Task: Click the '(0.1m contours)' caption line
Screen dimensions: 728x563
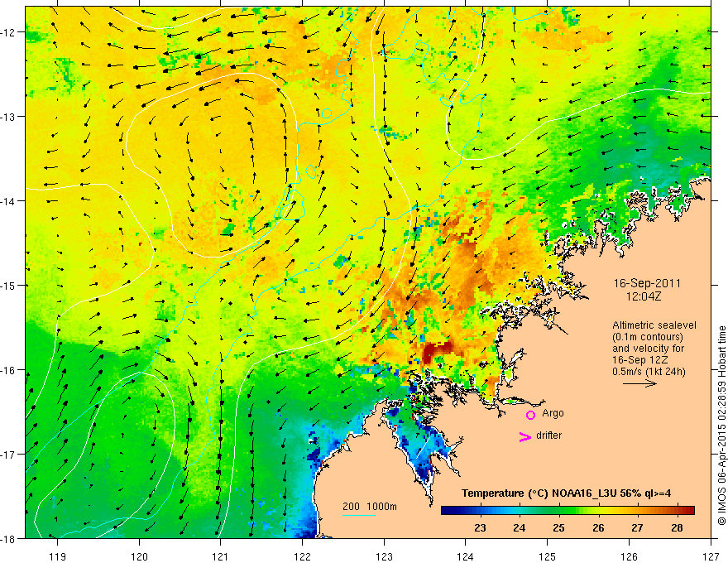Action: 648,337
